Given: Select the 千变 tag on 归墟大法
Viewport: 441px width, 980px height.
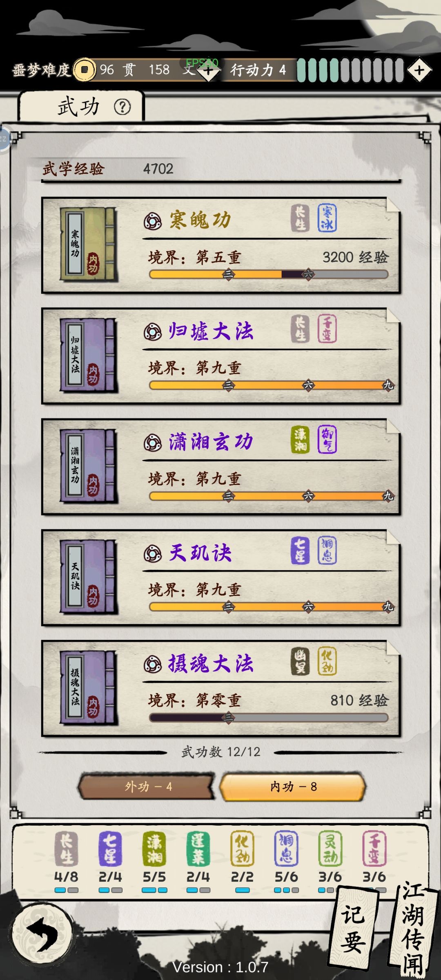Looking at the screenshot, I should pos(327,329).
